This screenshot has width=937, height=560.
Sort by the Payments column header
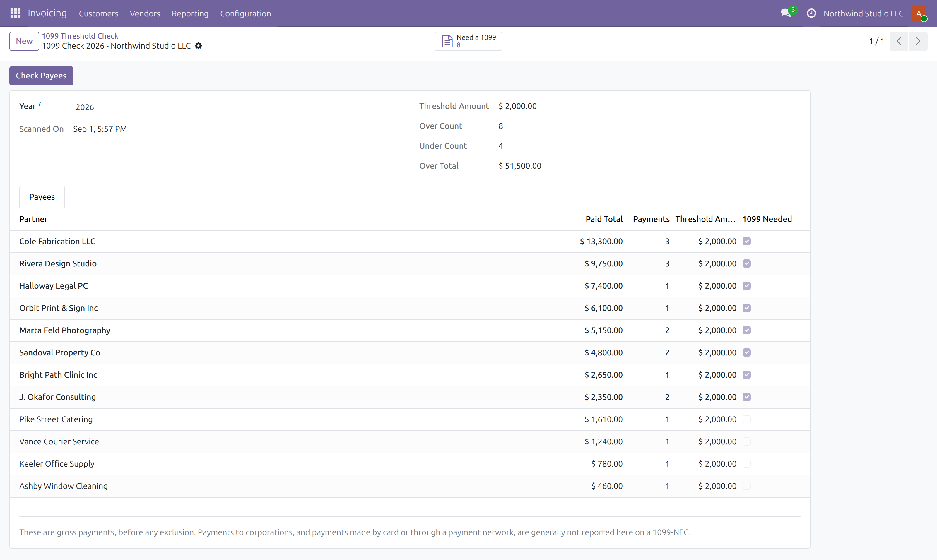tap(651, 219)
